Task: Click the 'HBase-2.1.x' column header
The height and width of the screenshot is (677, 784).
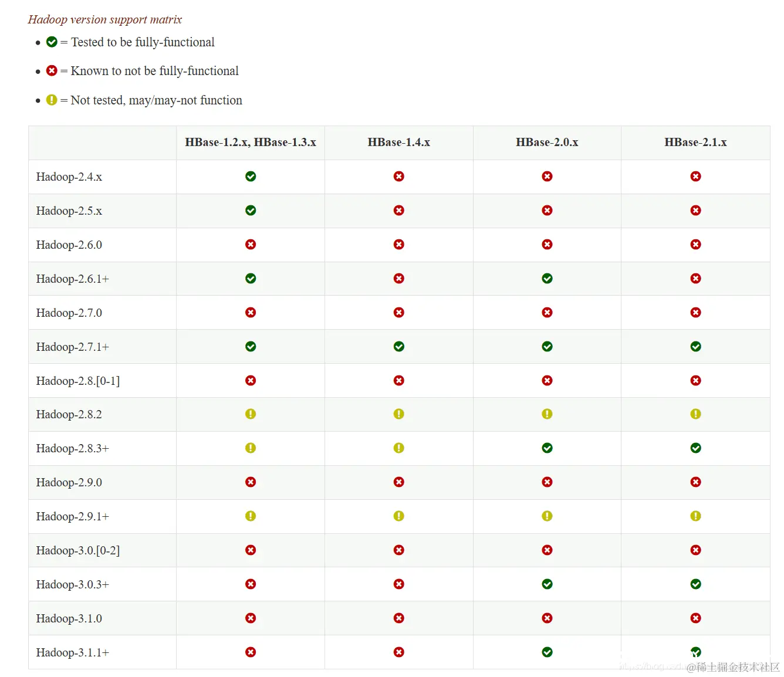Action: point(696,142)
